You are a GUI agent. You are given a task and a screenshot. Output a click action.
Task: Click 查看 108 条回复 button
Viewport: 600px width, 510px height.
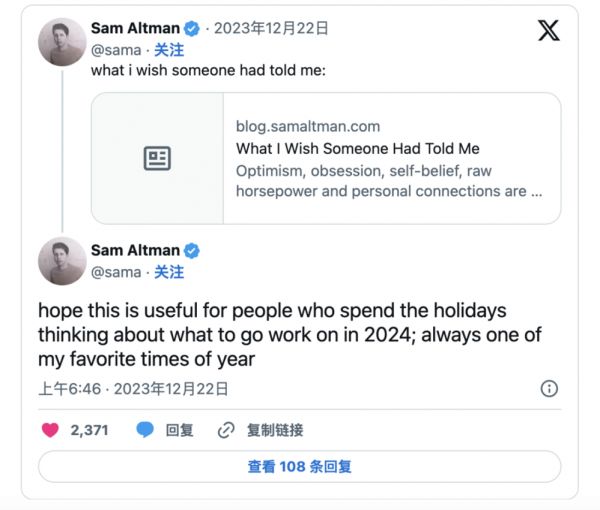299,467
